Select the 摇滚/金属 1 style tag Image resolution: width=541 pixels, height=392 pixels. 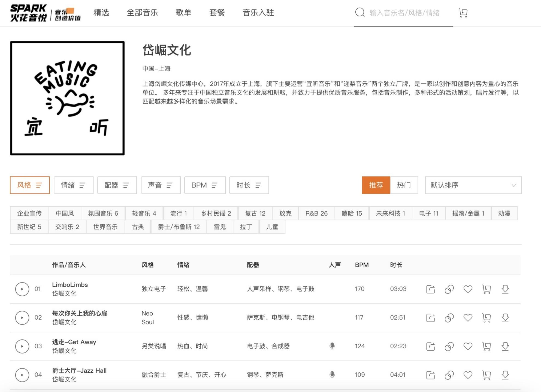coord(468,213)
